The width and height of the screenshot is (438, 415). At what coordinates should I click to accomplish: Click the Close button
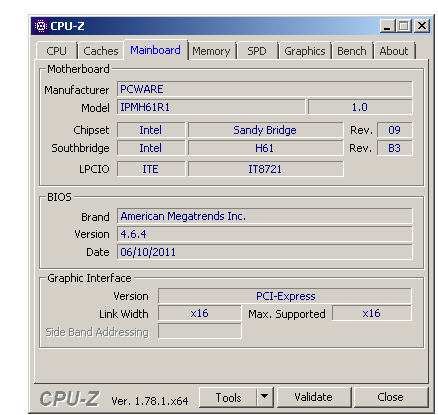pyautogui.click(x=390, y=397)
